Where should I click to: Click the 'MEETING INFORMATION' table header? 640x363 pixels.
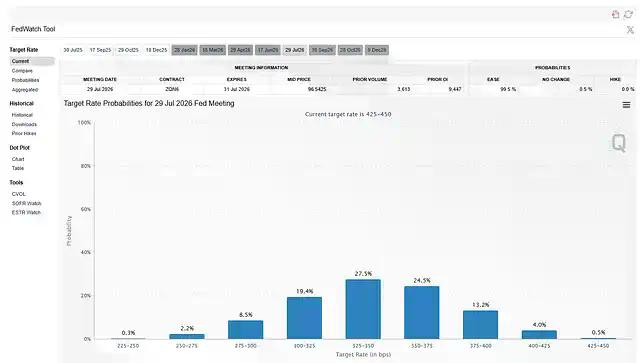pyautogui.click(x=261, y=67)
